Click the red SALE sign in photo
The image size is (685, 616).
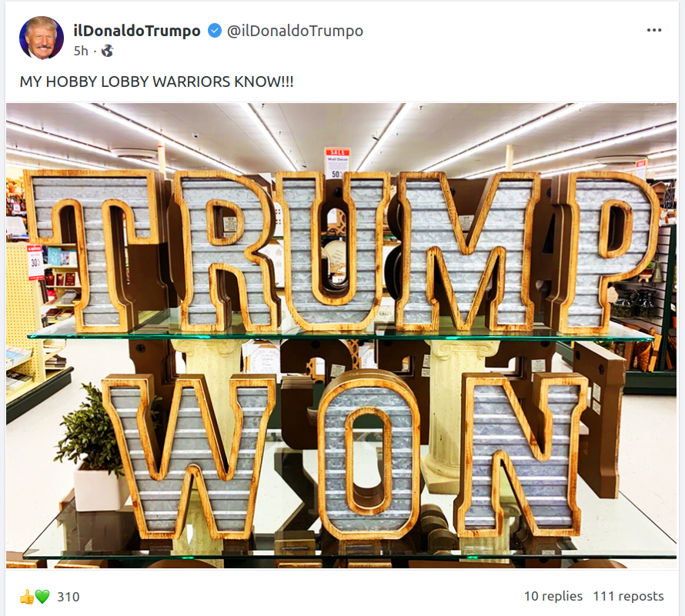(337, 163)
